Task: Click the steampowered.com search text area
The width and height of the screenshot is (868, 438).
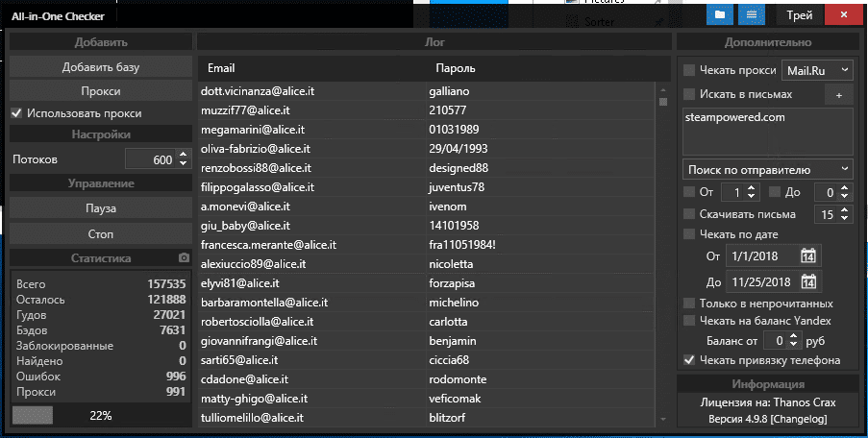Action: (x=767, y=132)
